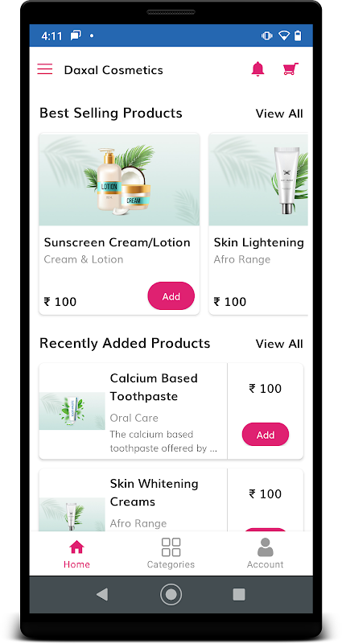The image size is (342, 644).
Task: View All recently added products
Action: pos(279,344)
